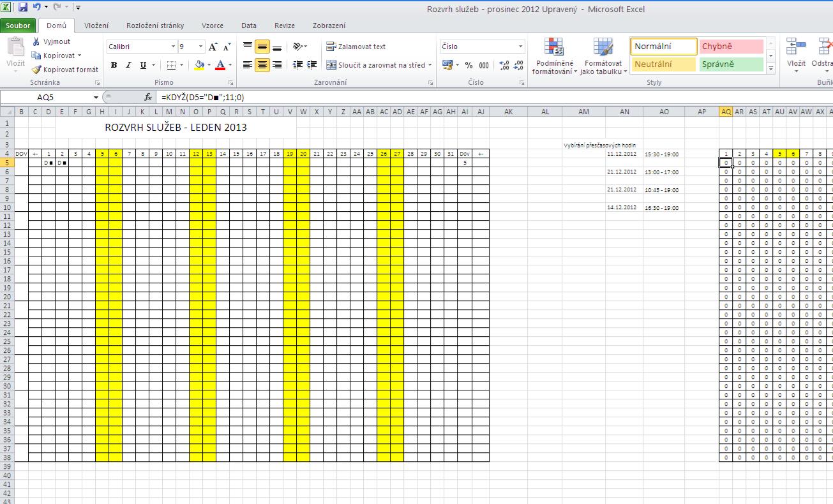The height and width of the screenshot is (504, 833).
Task: Expand the Calibri font name dropdown
Action: pos(173,47)
